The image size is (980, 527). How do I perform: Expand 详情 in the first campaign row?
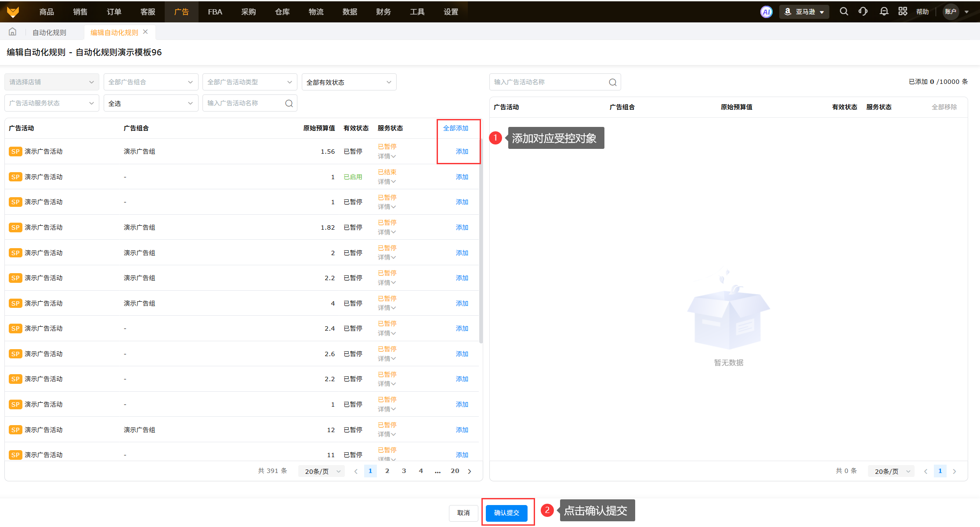coord(387,156)
